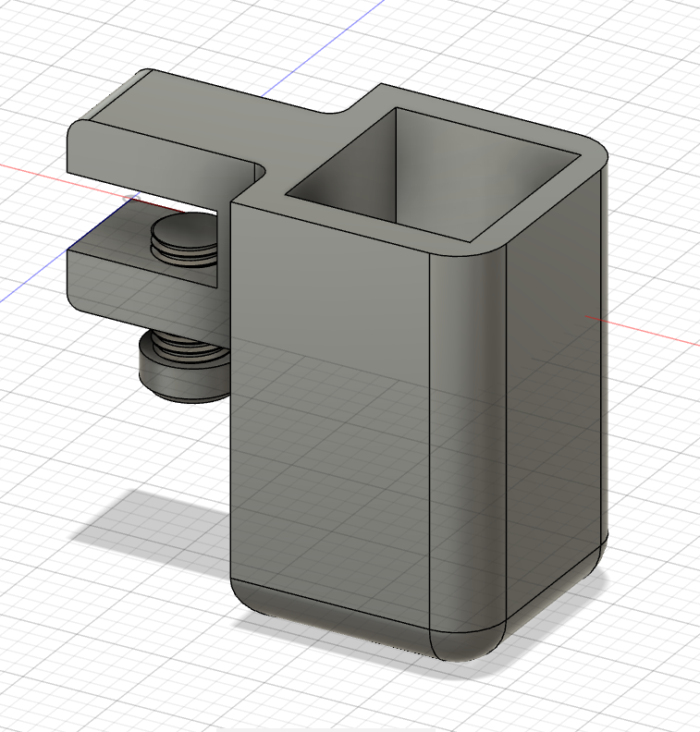
Task: Pick the rounded vertical corner fillet face
Action: (468, 439)
